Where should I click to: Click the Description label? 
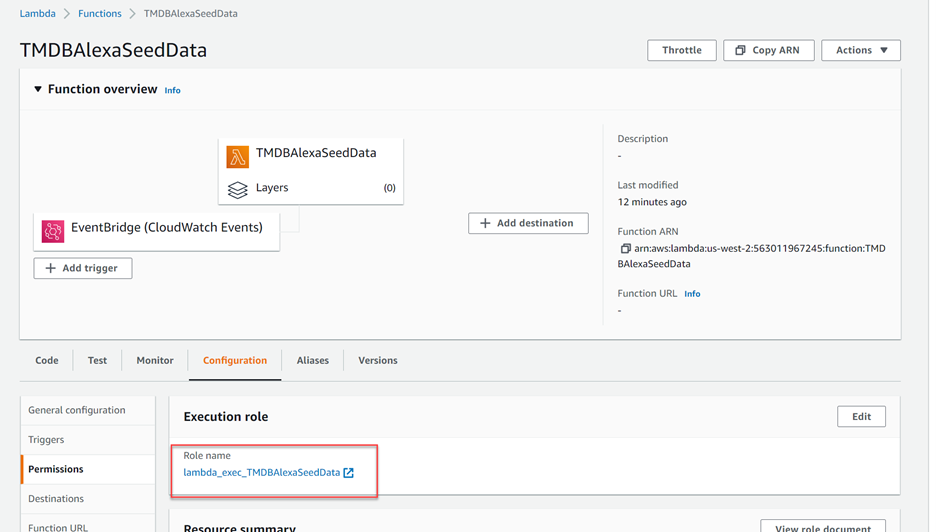point(642,139)
